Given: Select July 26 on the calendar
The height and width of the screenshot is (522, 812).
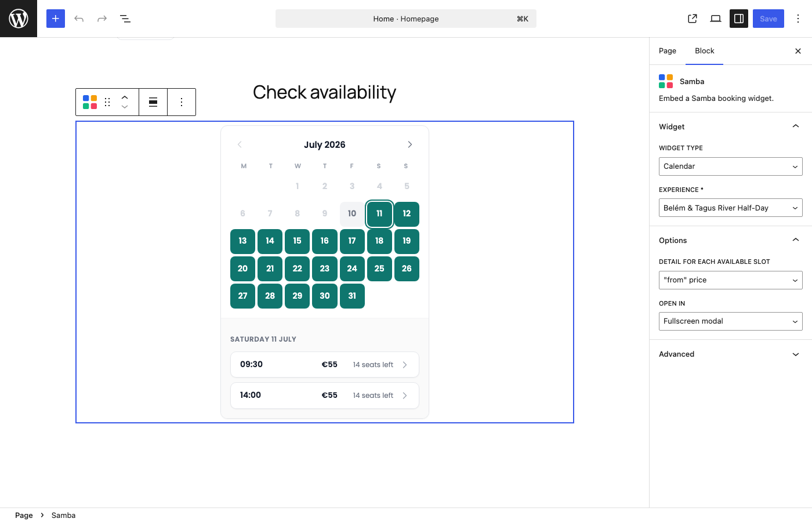Looking at the screenshot, I should coord(407,269).
